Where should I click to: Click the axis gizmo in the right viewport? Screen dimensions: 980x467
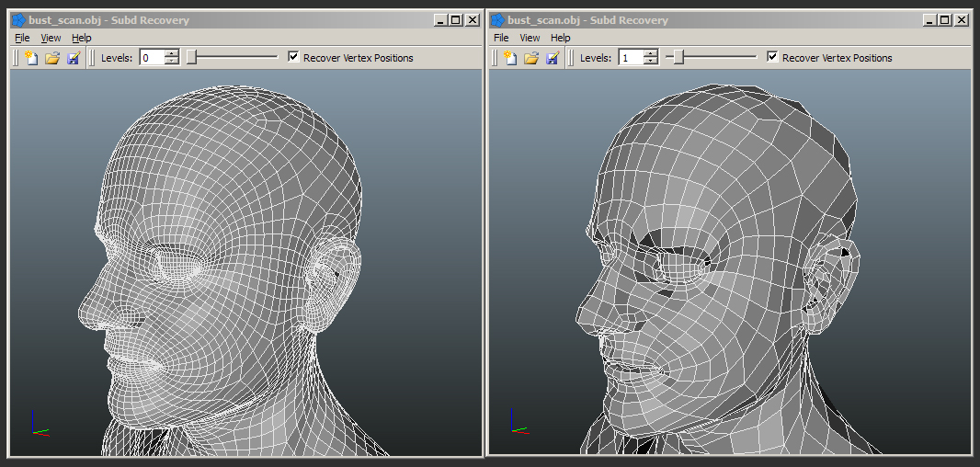pos(518,421)
